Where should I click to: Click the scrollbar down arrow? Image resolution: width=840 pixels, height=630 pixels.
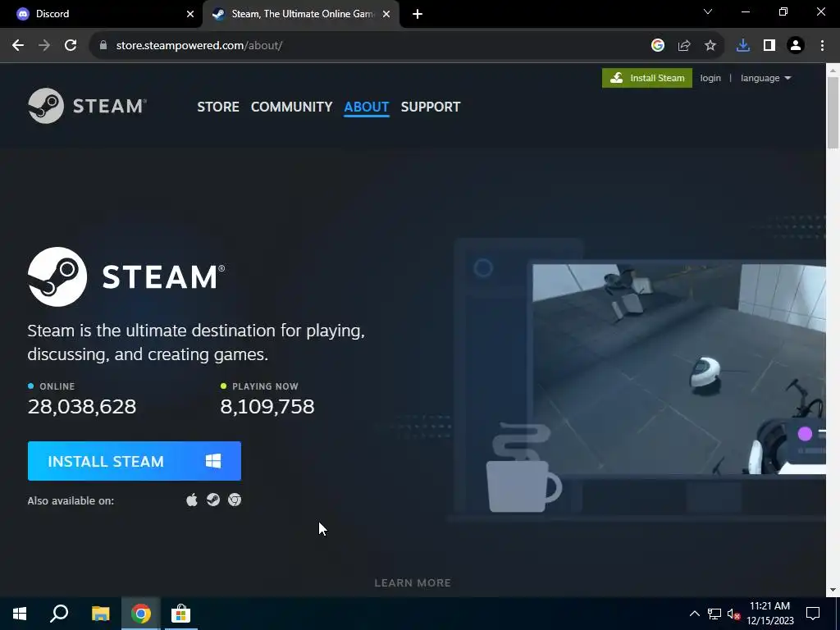(x=833, y=590)
